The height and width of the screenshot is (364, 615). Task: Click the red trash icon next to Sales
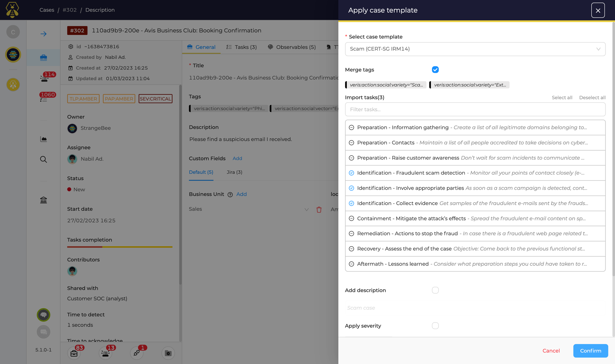point(319,210)
